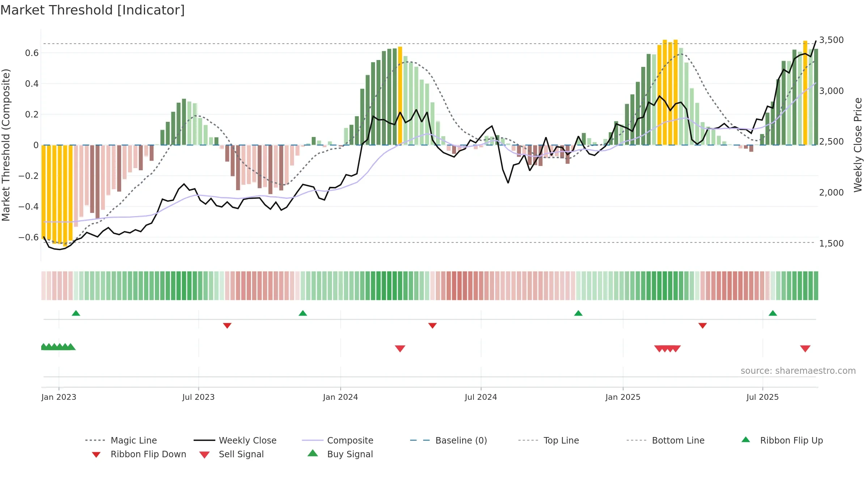Click the 3,500 price axis label
Screen dimensions: 868x488
(x=831, y=40)
